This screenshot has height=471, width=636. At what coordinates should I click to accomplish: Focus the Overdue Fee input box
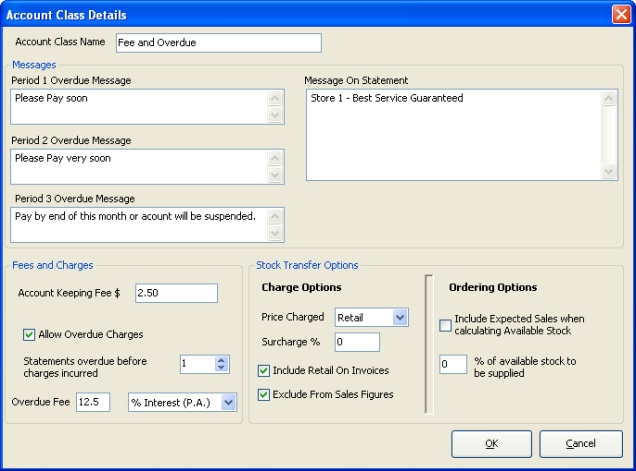93,402
